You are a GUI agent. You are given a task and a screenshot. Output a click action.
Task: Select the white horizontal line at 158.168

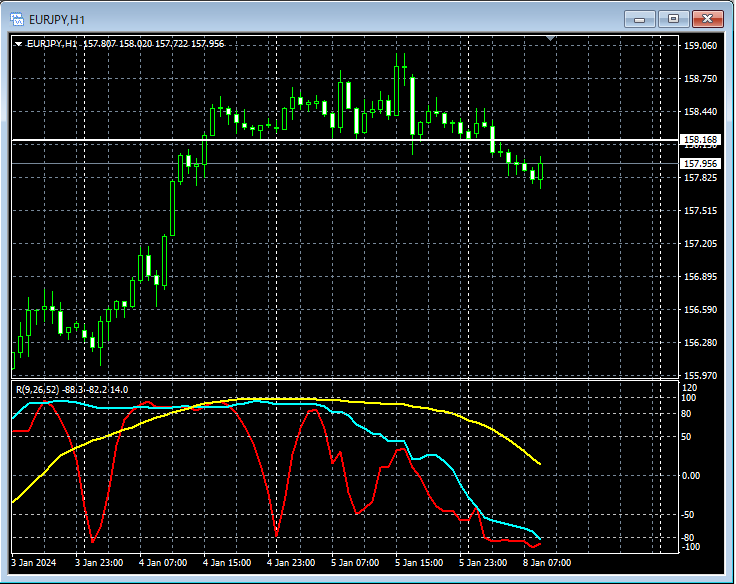(x=345, y=140)
